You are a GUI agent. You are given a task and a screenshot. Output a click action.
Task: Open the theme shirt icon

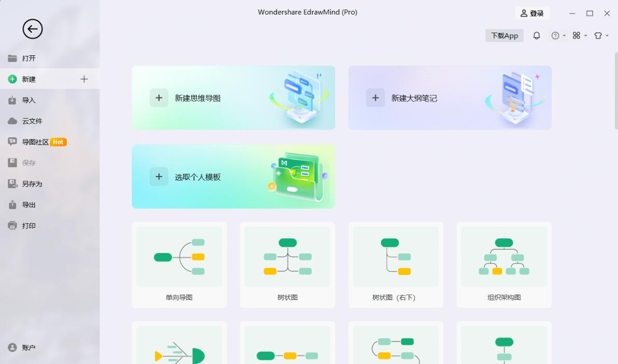coord(599,35)
